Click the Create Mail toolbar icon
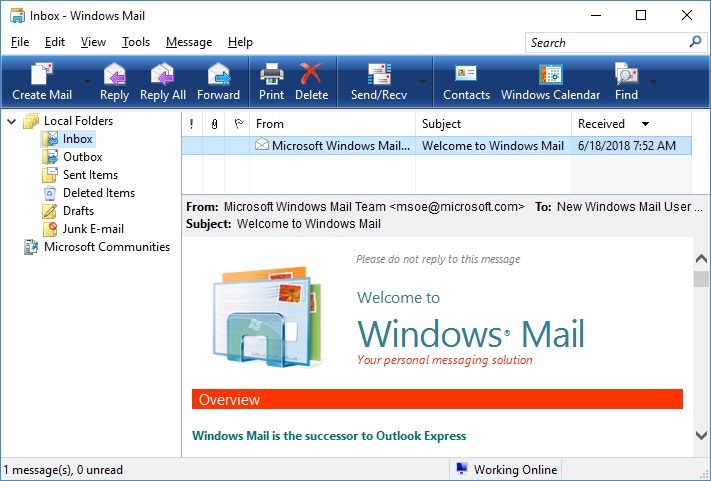 42,82
